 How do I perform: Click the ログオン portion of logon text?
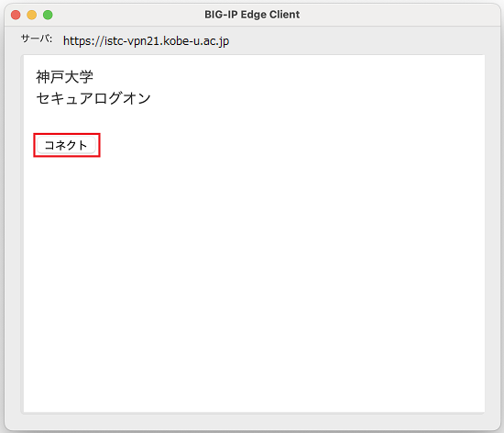click(122, 98)
